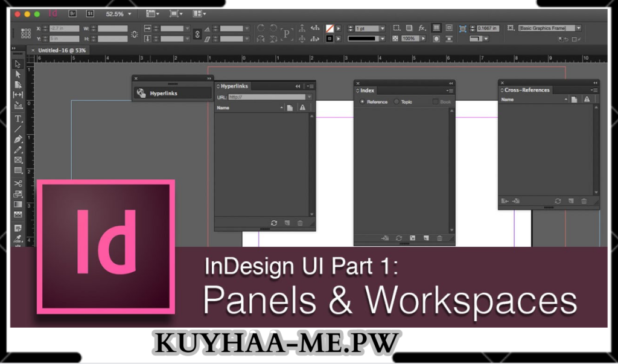Create new hyperlink in Hyperlinks panel
Image resolution: width=618 pixels, height=364 pixels.
[287, 223]
